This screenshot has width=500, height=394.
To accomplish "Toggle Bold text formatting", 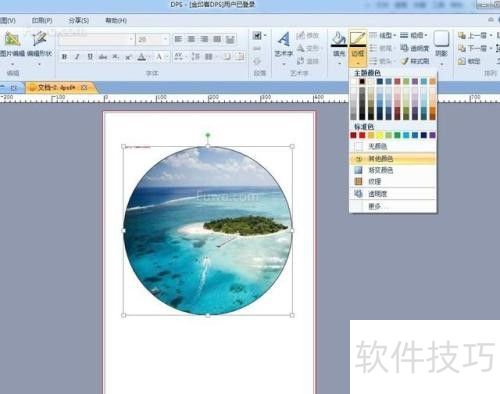I will [x=64, y=57].
